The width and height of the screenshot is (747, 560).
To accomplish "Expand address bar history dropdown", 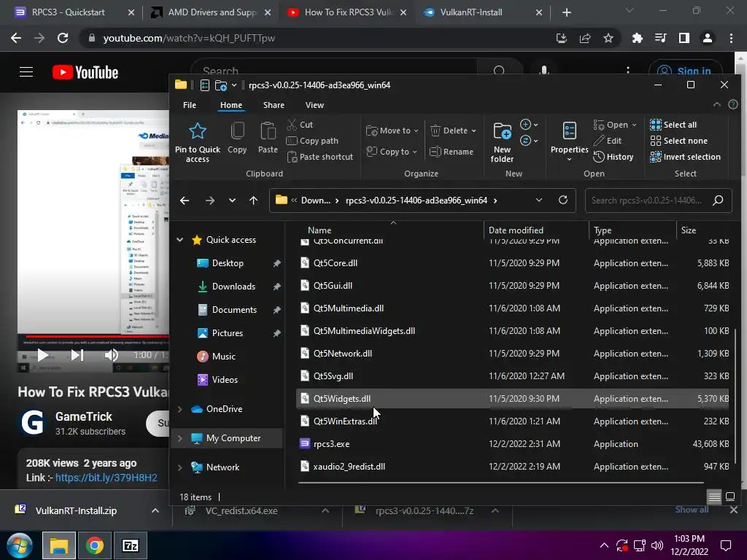I will pos(539,200).
